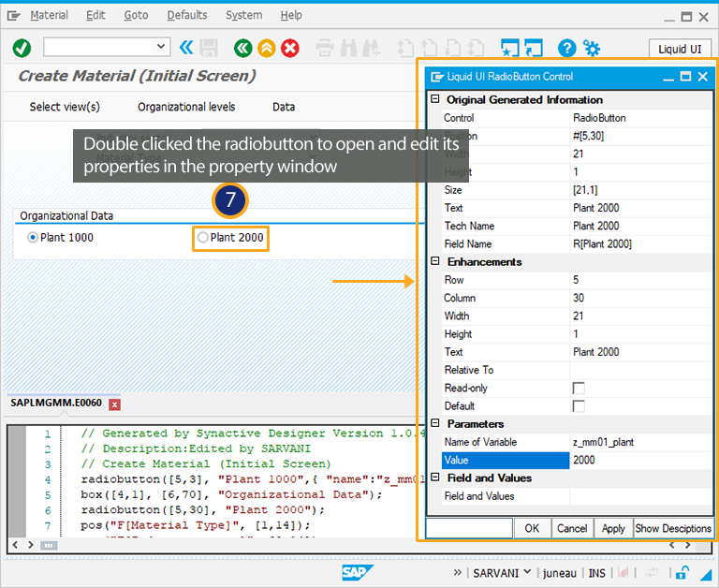The height and width of the screenshot is (588, 719).
Task: Click the Row value 5
Action: pos(576,280)
